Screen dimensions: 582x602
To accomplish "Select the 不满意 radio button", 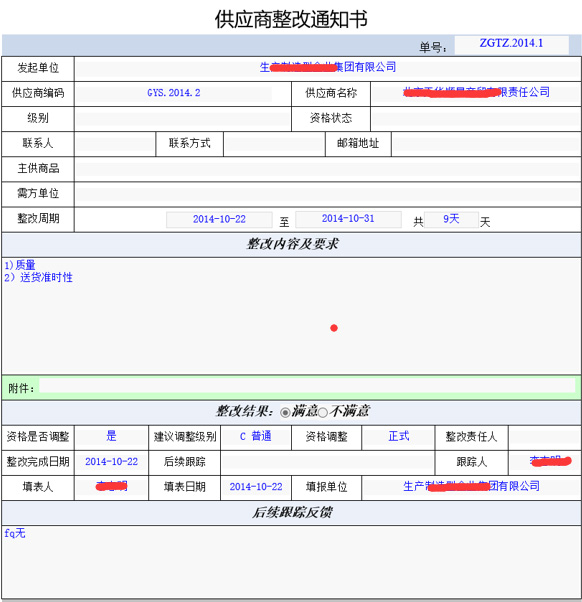I will pos(322,413).
